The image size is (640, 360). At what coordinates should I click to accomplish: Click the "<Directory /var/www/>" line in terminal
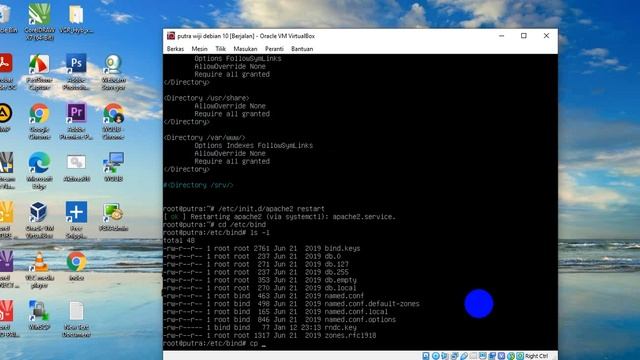[x=204, y=138]
